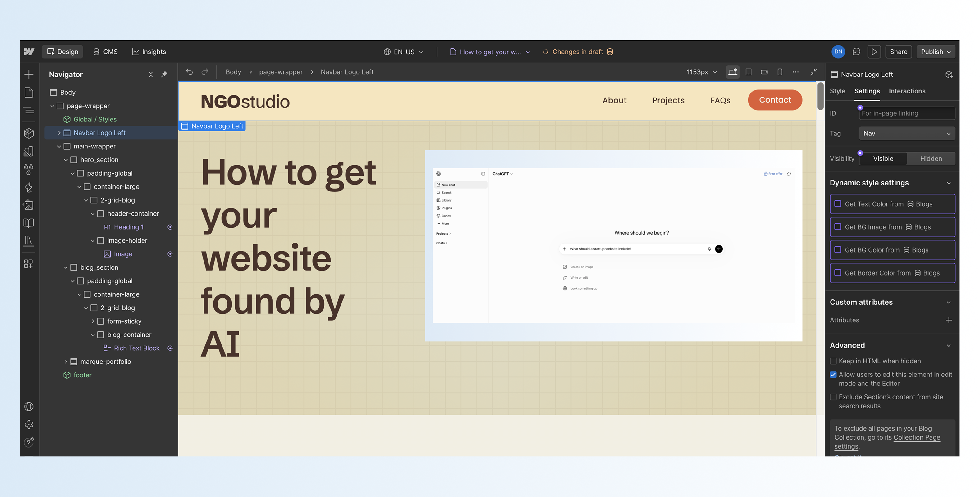
Task: Open the CMS tab
Action: point(105,52)
